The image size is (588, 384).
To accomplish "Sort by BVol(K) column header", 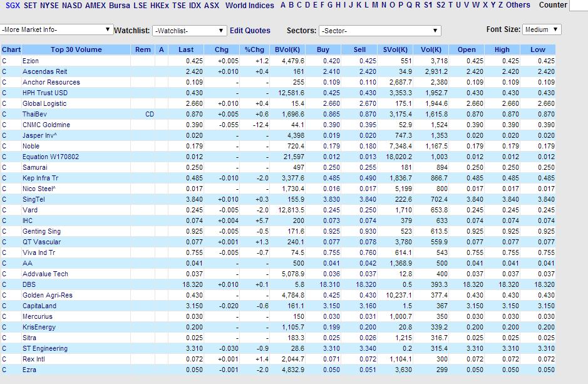I will point(287,49).
